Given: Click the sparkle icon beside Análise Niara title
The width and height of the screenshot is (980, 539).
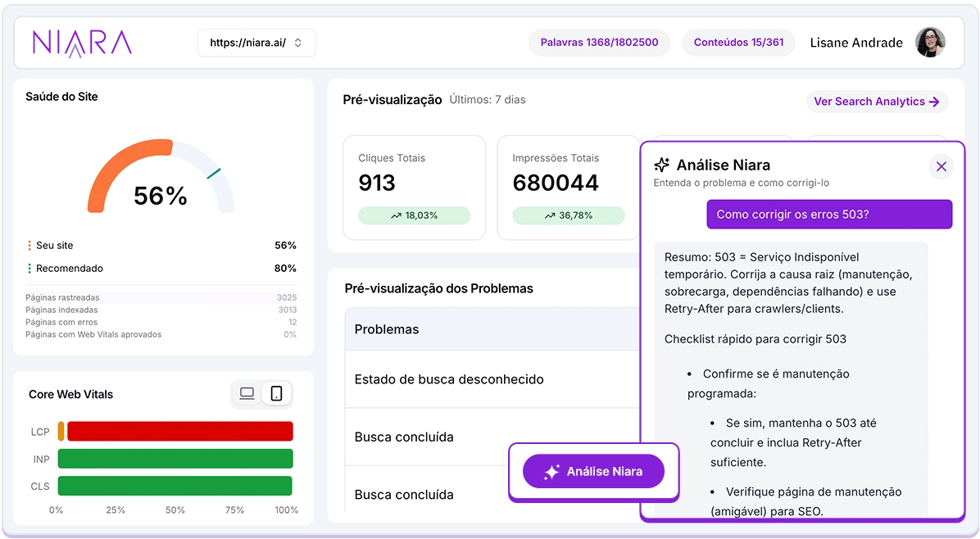Looking at the screenshot, I should (662, 165).
